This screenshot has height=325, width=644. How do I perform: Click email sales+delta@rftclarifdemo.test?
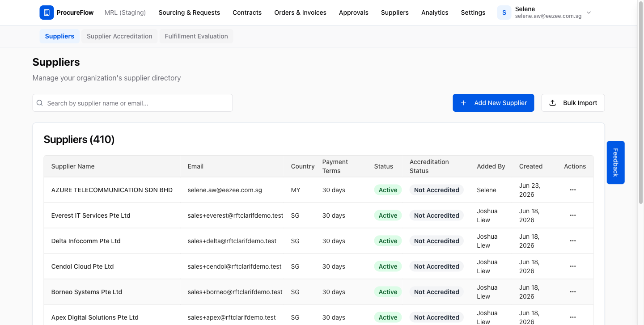(x=232, y=241)
